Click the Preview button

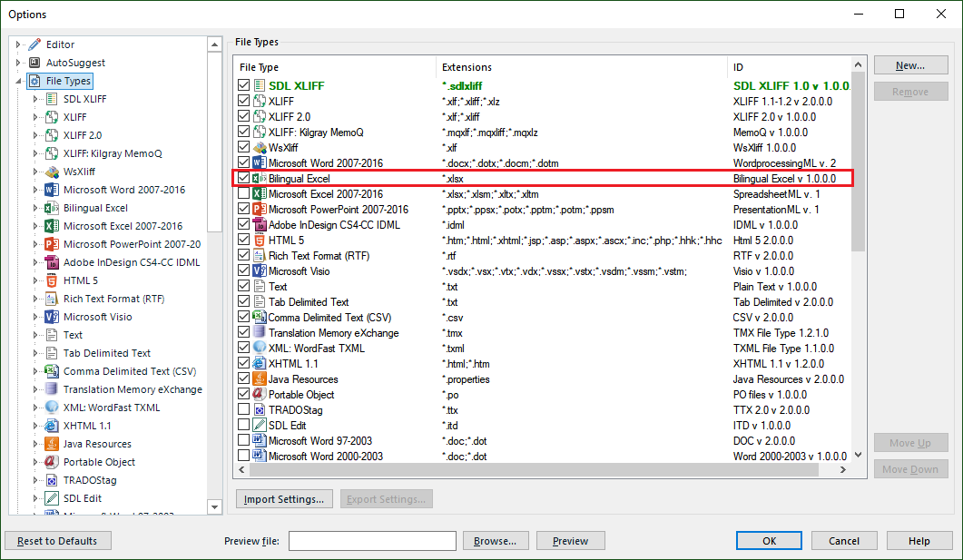point(571,541)
